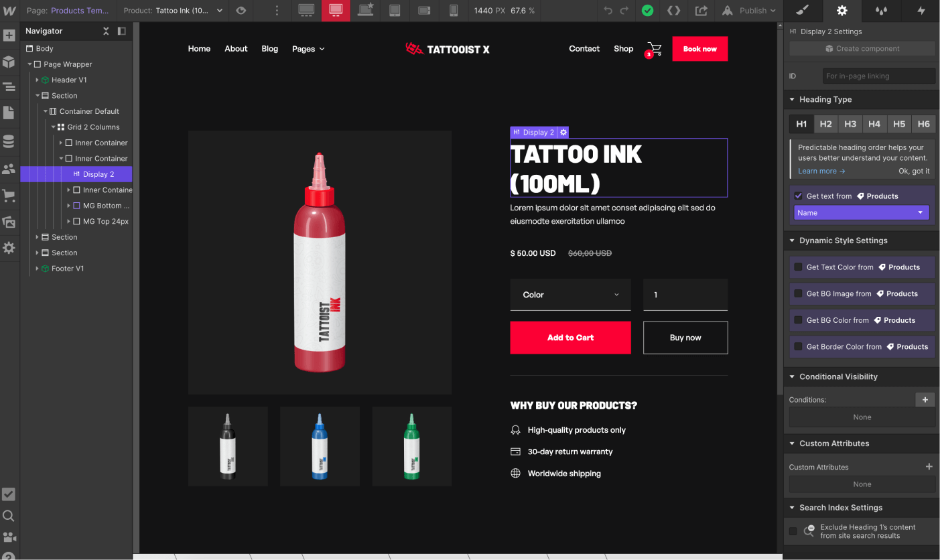Uncheck Get text from Products
This screenshot has width=940, height=560.
click(x=797, y=196)
